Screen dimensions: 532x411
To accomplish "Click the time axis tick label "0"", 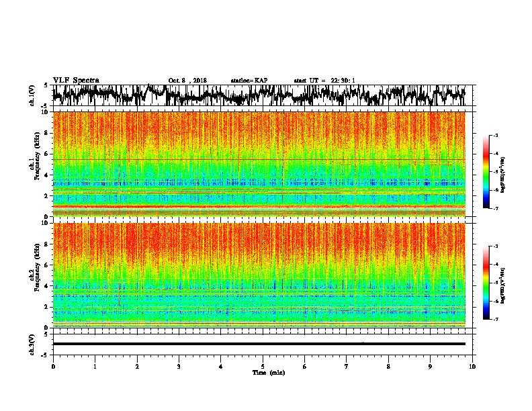I will (53, 367).
